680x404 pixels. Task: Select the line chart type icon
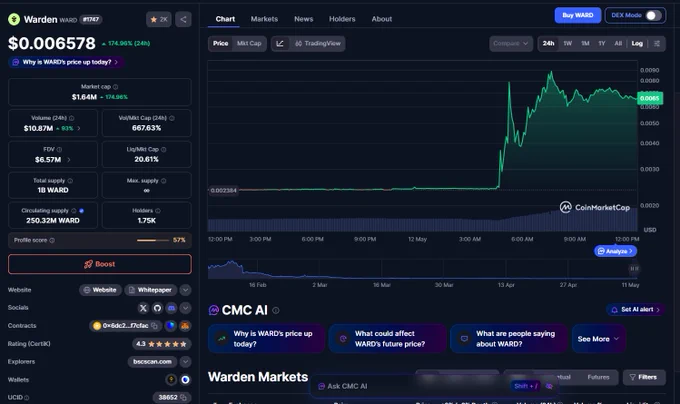click(280, 43)
